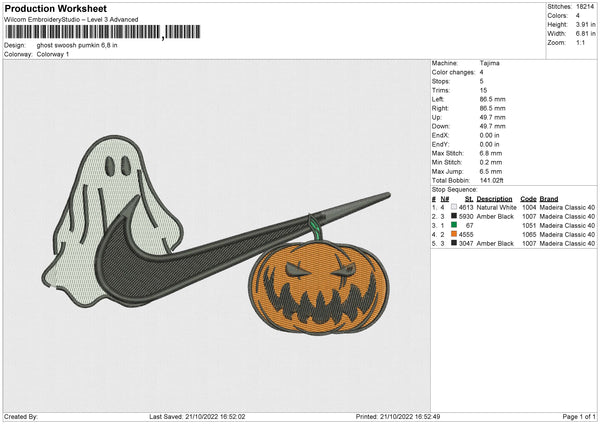Viewport: 600px width, 424px height.
Task: Click the 'Last Saved: 21/10/2022 16:52:02' timestamp
Action: 197,416
